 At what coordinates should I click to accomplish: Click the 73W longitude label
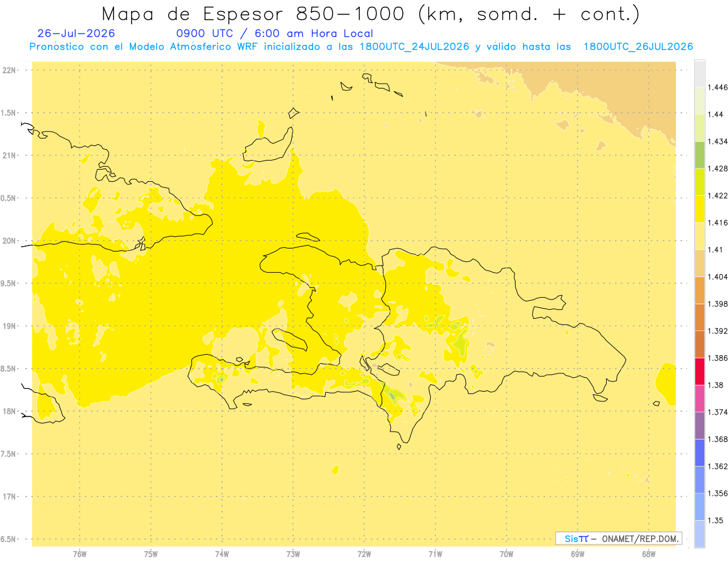click(293, 554)
